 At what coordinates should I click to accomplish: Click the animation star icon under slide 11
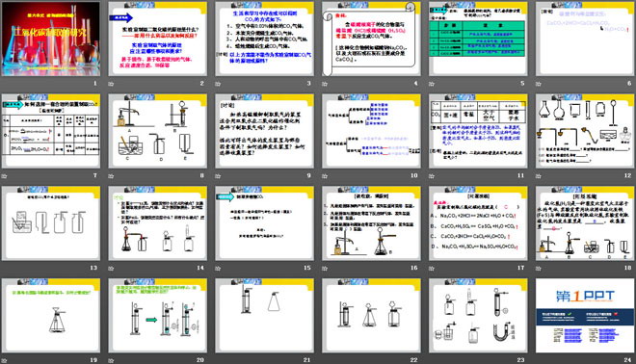(432, 176)
